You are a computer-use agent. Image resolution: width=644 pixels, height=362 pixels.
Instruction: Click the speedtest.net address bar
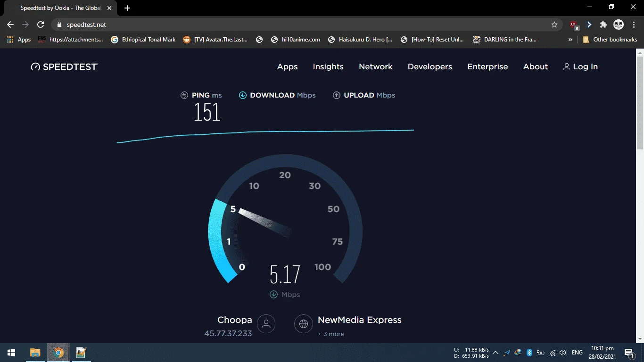coord(306,25)
